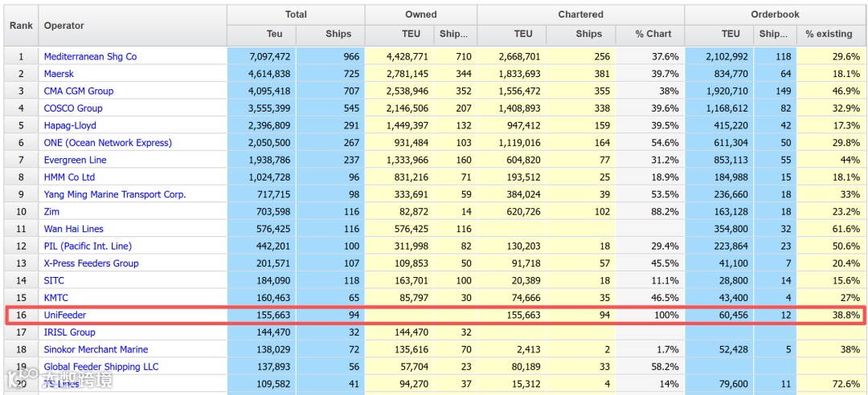Open the IRISL Group link

[69, 332]
